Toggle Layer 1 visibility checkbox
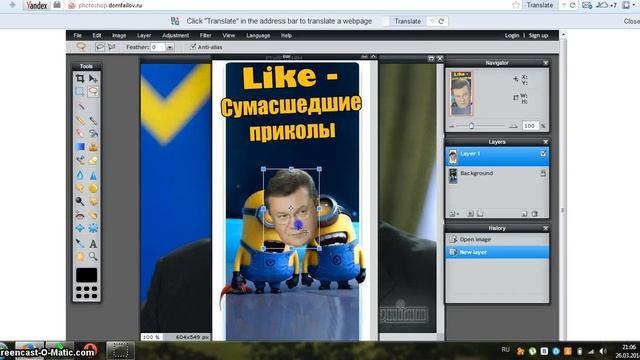Viewport: 640px width, 360px height. coord(543,153)
